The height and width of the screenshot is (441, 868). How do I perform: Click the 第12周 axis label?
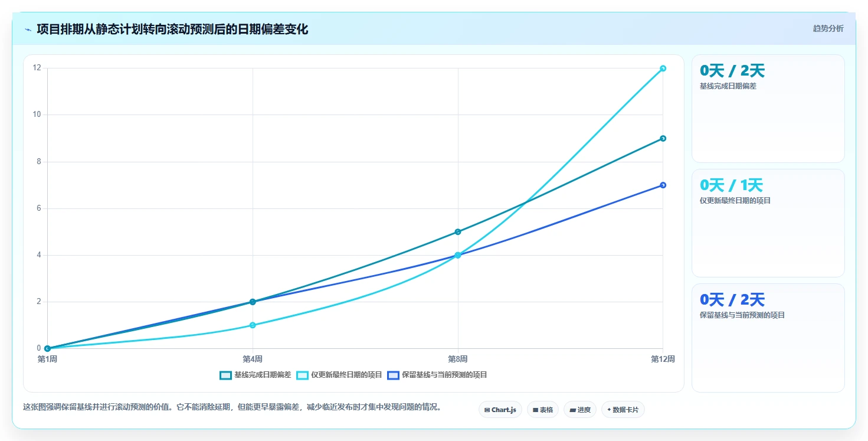click(663, 359)
